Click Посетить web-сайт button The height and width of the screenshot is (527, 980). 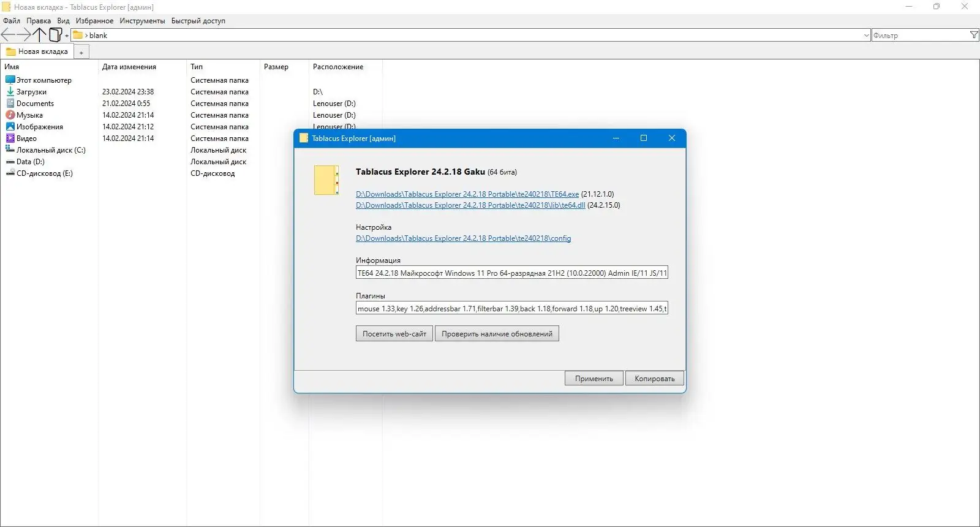coord(394,334)
